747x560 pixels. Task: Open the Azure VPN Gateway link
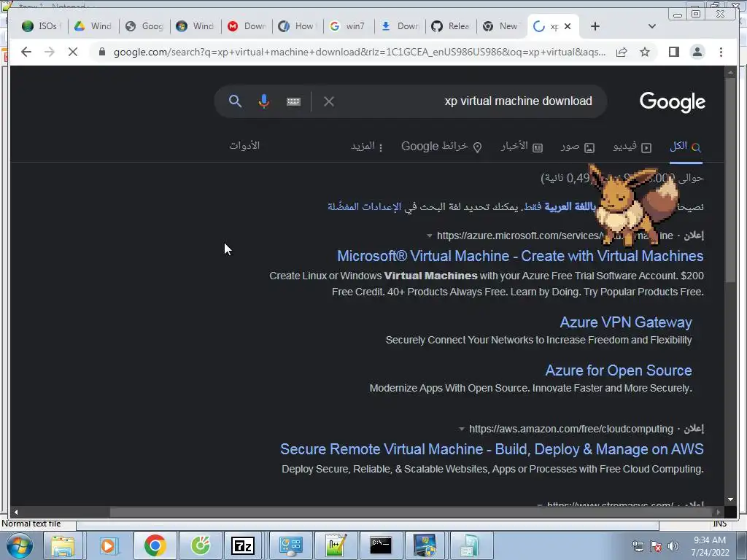pos(625,322)
